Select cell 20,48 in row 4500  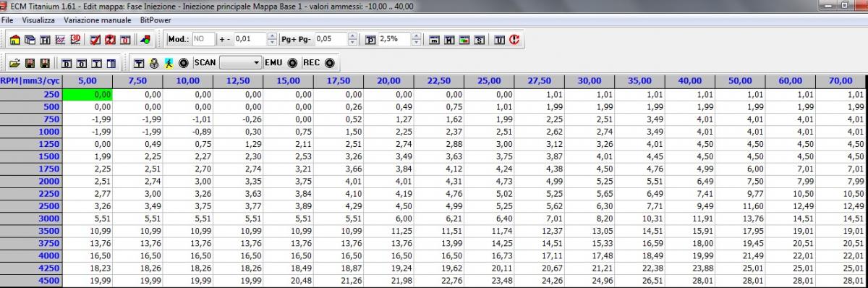tap(289, 280)
